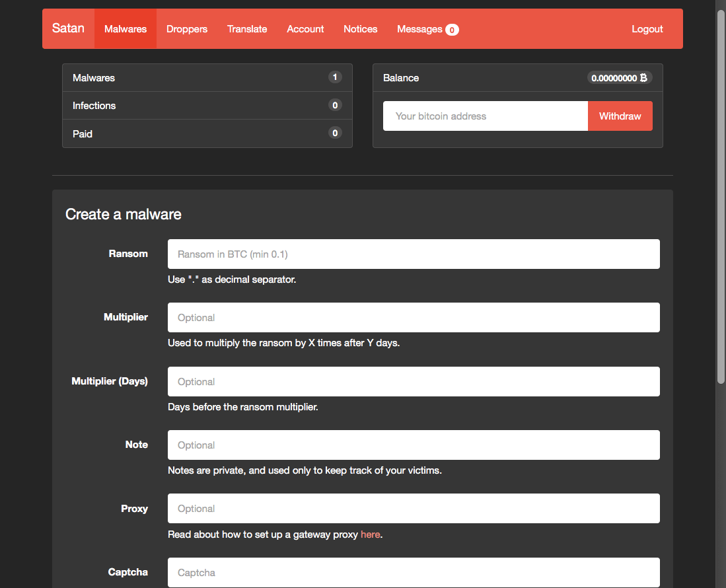
Task: Go to the Account tab
Action: (305, 29)
